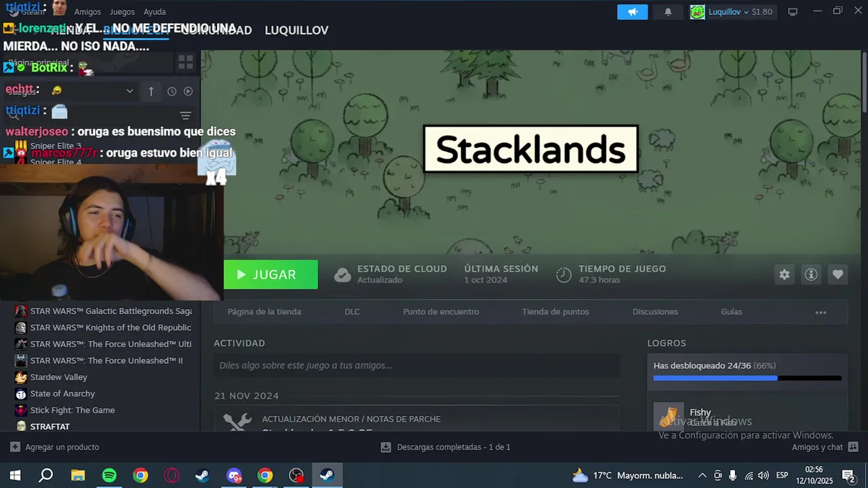Open the library advanced filter options
The width and height of the screenshot is (868, 488).
coord(185,116)
